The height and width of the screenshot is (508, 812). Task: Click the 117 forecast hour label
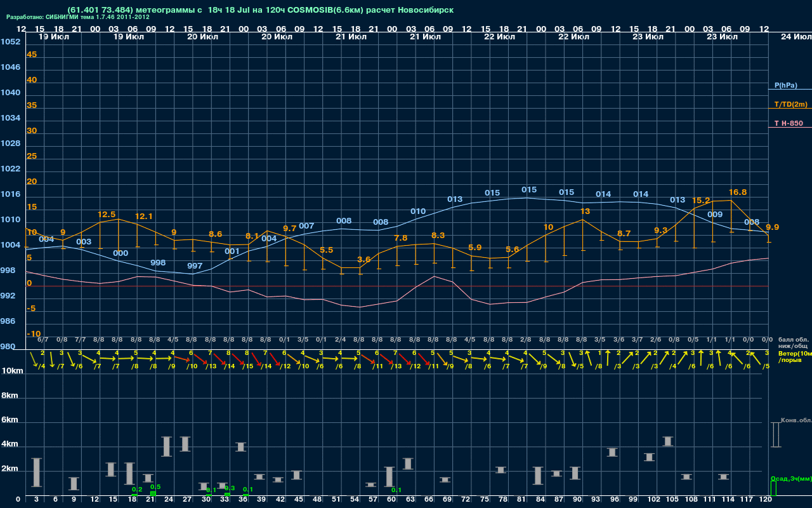747,500
